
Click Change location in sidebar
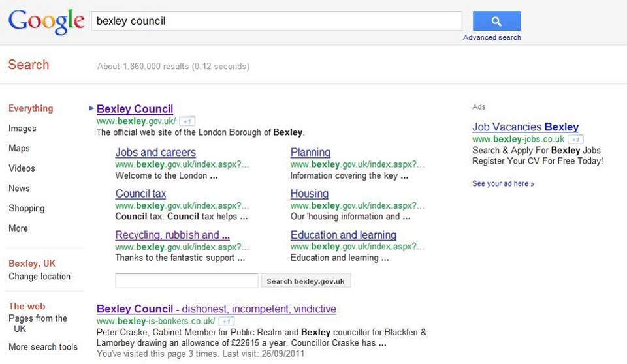pyautogui.click(x=40, y=276)
